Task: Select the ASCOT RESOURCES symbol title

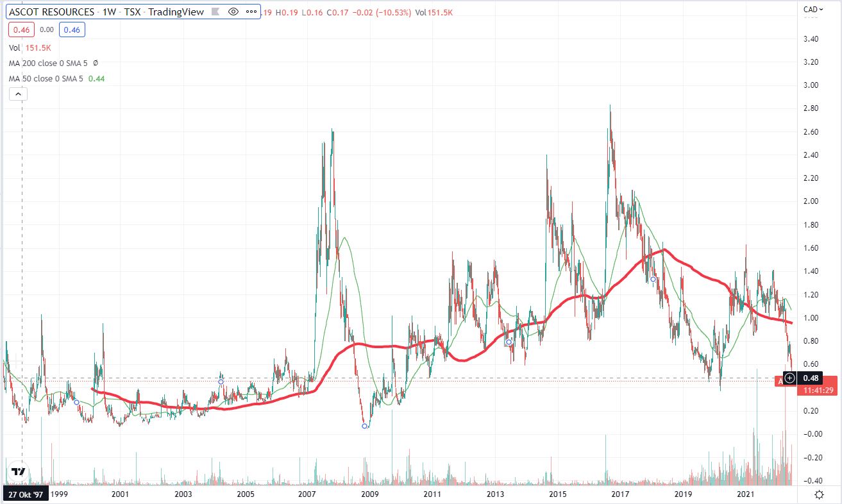Action: tap(53, 12)
